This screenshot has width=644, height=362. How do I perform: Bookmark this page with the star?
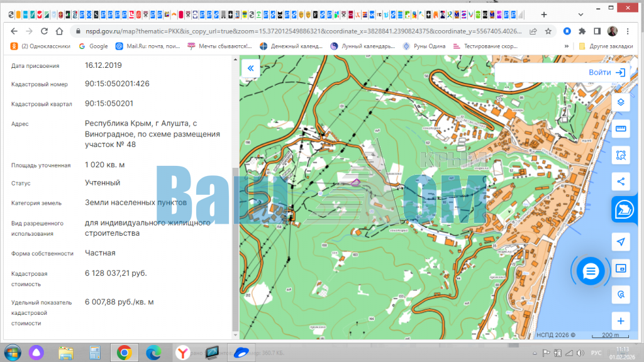pyautogui.click(x=548, y=31)
